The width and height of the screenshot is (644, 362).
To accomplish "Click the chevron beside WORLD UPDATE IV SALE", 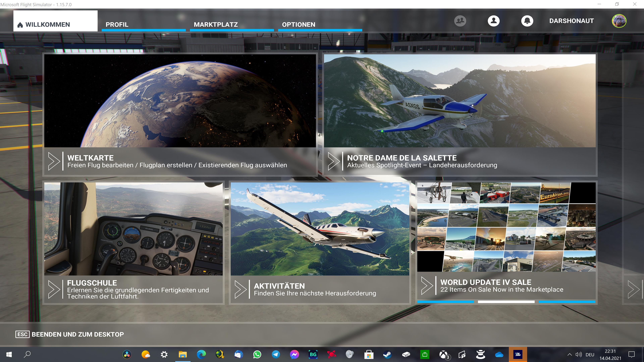I will pyautogui.click(x=427, y=286).
